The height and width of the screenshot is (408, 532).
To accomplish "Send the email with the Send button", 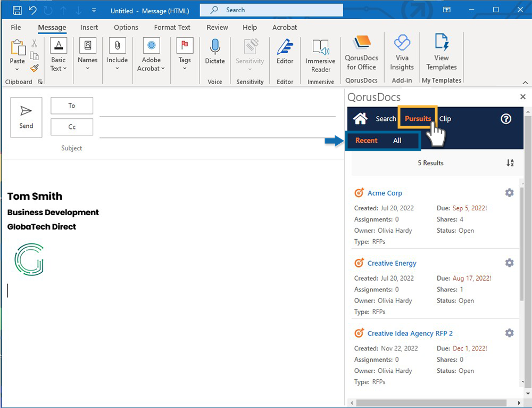I will coord(26,117).
